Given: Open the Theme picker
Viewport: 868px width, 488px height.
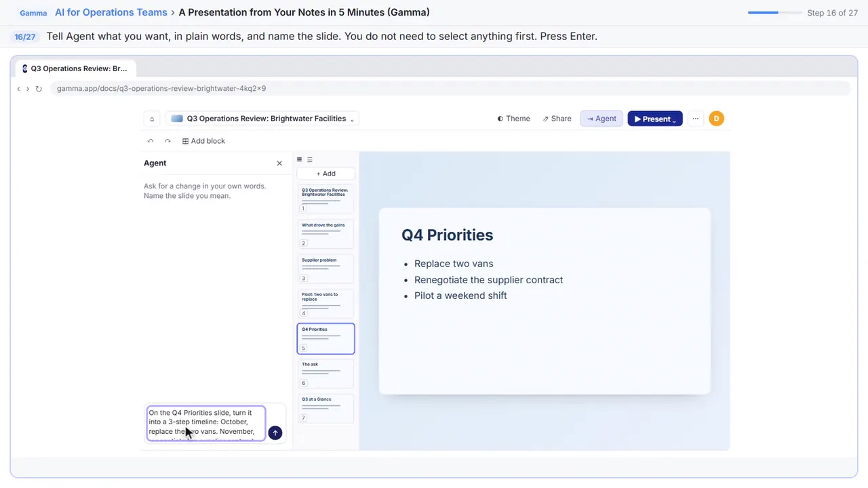Looking at the screenshot, I should (x=513, y=119).
